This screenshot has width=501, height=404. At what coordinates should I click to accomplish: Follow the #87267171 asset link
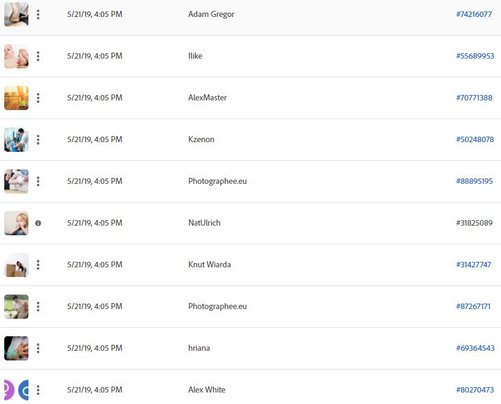[473, 306]
